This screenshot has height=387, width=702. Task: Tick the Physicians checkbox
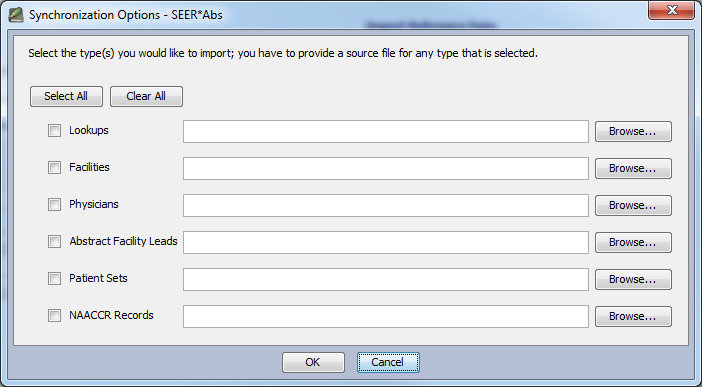(x=55, y=205)
